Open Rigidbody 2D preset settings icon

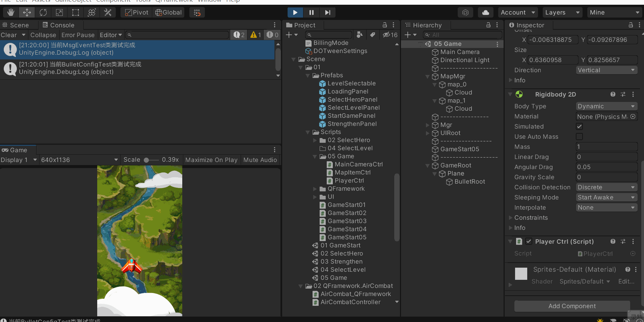point(623,94)
